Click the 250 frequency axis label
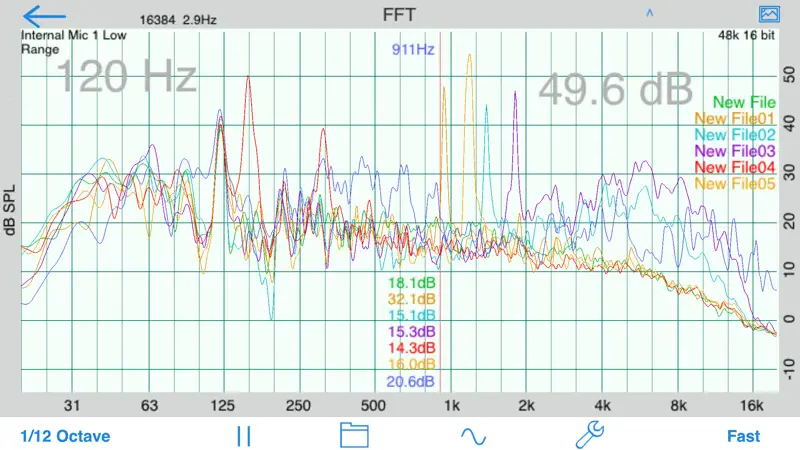This screenshot has width=800, height=450. pos(298,406)
